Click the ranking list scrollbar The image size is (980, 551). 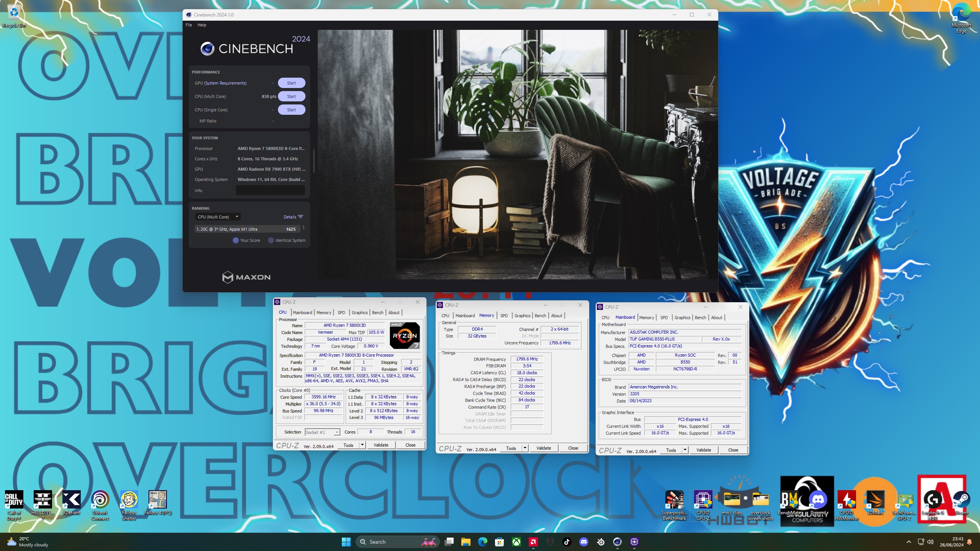pos(304,227)
